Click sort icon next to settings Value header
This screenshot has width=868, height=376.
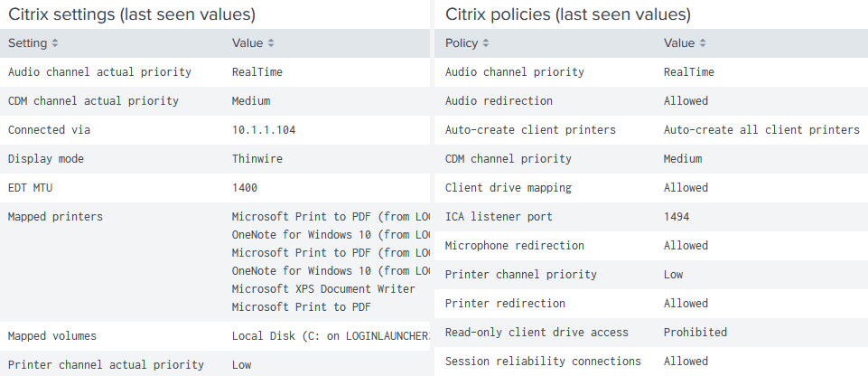pos(271,43)
